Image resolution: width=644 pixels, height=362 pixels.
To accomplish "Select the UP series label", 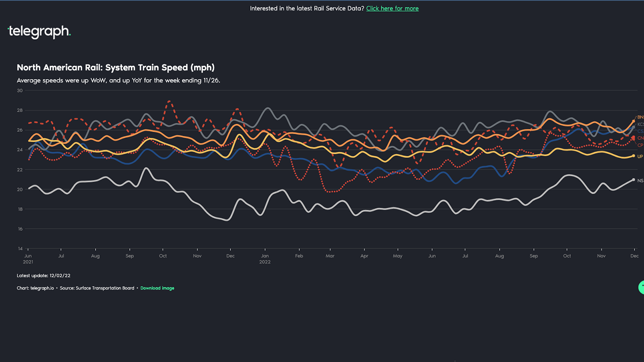I will 640,156.
